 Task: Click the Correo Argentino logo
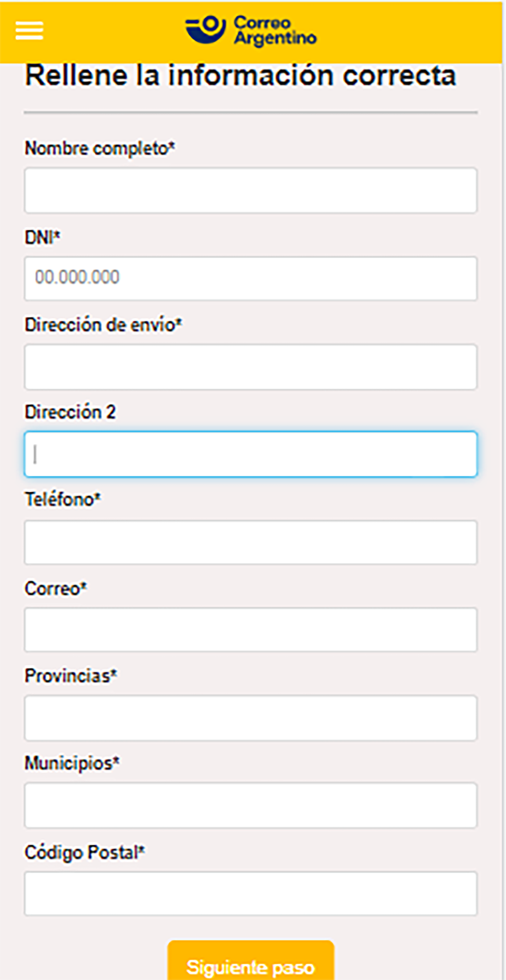(x=251, y=31)
